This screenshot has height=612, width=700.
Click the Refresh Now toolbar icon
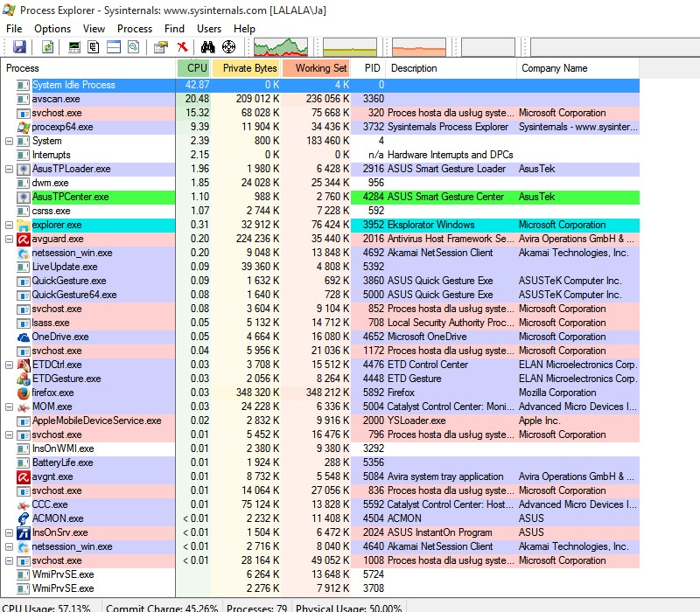point(47,47)
